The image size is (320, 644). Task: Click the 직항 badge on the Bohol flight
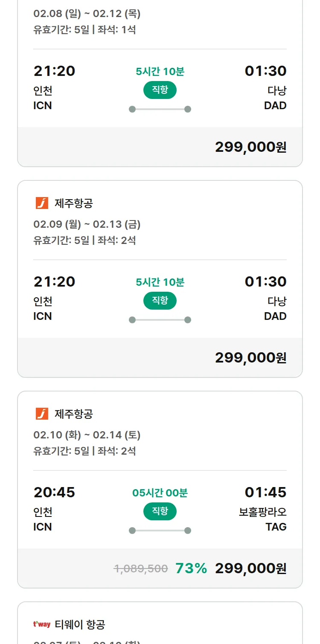[x=160, y=511]
